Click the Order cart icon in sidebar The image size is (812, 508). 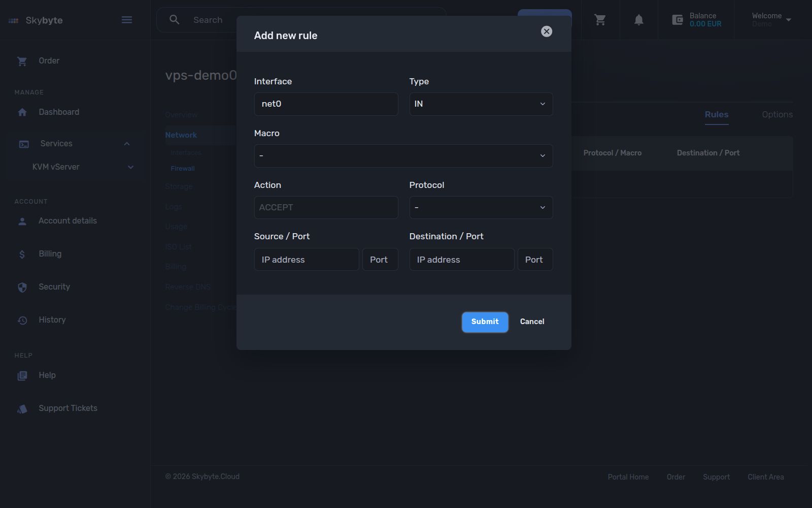point(22,61)
